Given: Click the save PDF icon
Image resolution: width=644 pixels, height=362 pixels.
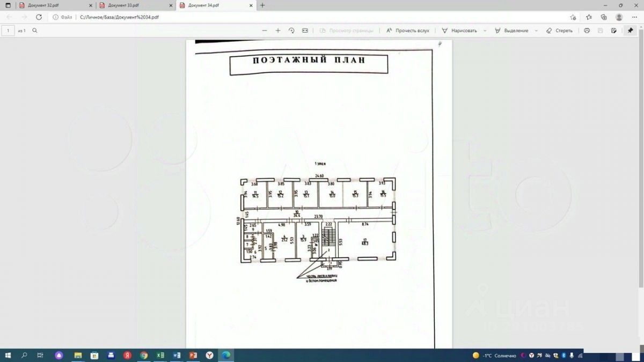Looking at the screenshot, I should (601, 31).
